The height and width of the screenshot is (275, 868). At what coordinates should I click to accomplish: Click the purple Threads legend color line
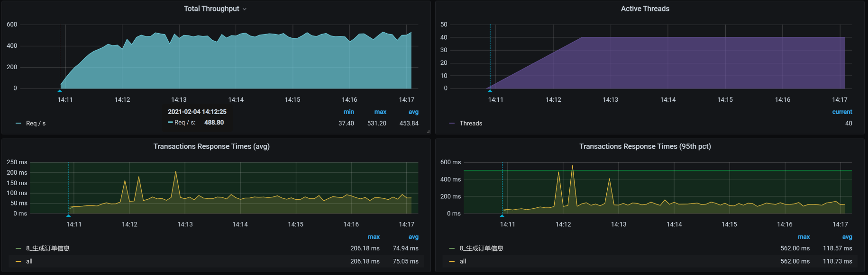pyautogui.click(x=452, y=124)
